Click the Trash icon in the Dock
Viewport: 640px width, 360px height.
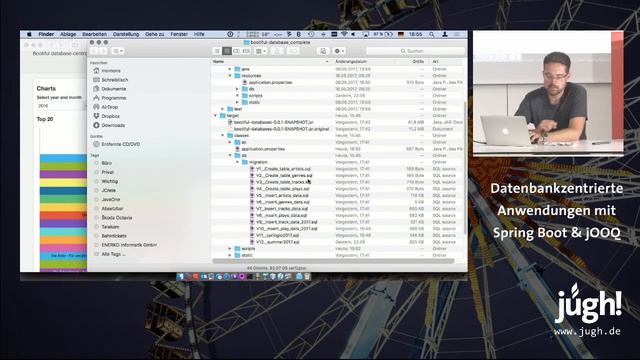click(307, 277)
